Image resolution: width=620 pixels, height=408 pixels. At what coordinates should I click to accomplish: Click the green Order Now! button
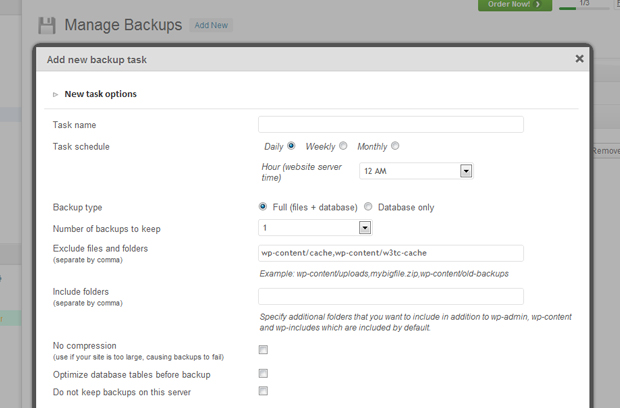coord(514,5)
